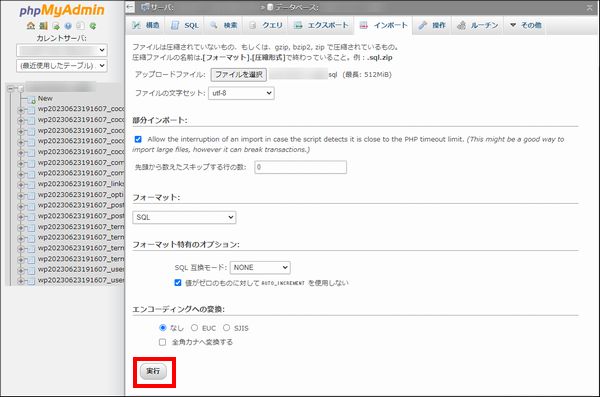Screen dimensions: 600x397
Task: Click the phpMyAdmin logo
Action: point(62,10)
